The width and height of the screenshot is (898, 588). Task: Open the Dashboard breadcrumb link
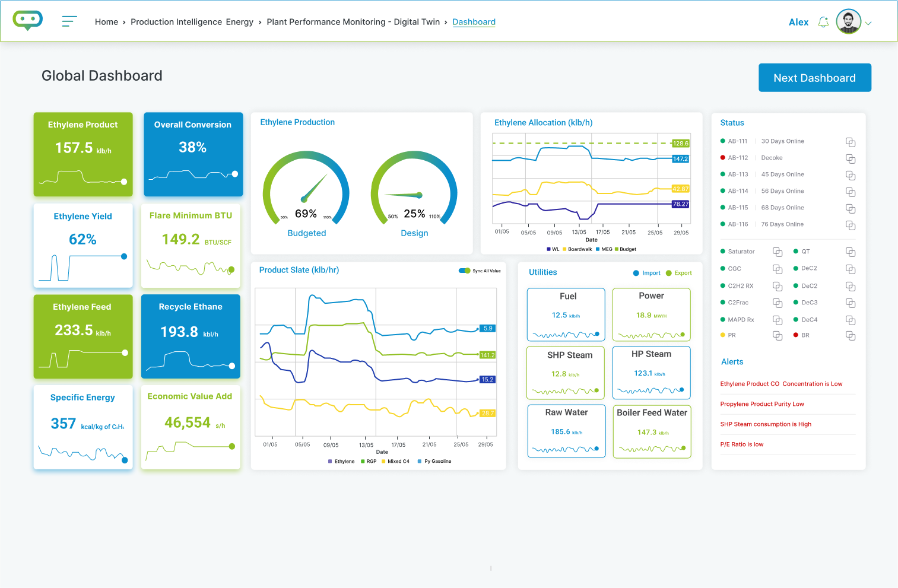(x=474, y=22)
